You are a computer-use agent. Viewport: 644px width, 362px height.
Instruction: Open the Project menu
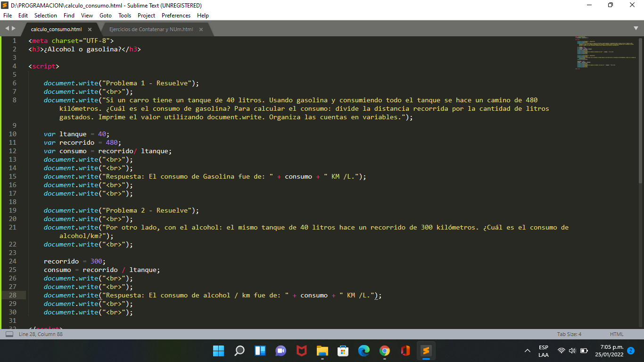[x=146, y=15]
